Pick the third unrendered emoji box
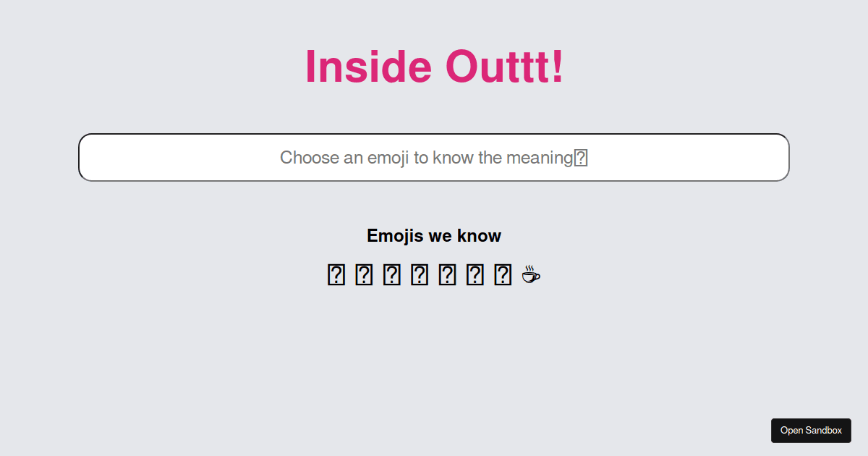 coord(391,275)
